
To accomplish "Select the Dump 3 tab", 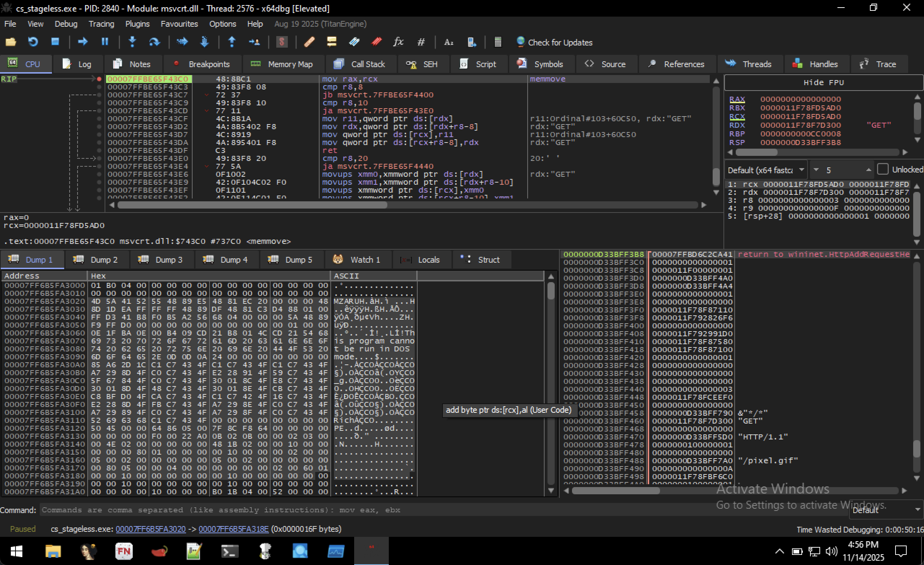I will tap(161, 260).
